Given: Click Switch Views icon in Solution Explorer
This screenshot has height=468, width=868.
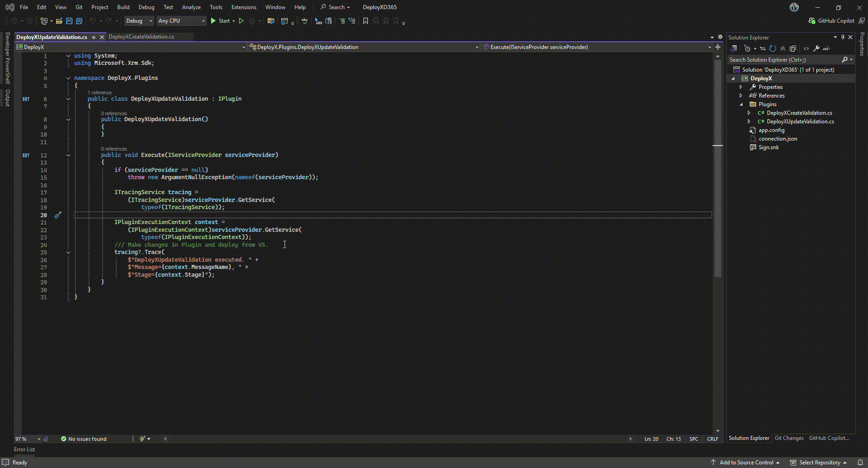Looking at the screenshot, I should [x=734, y=49].
